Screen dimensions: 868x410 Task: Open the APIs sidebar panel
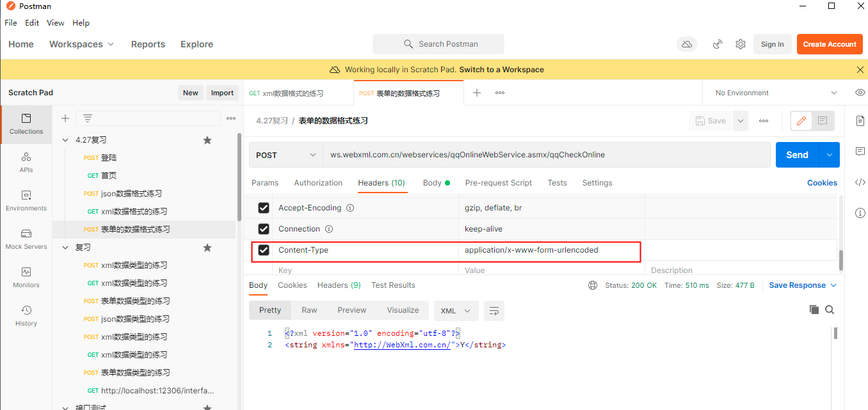click(x=26, y=162)
